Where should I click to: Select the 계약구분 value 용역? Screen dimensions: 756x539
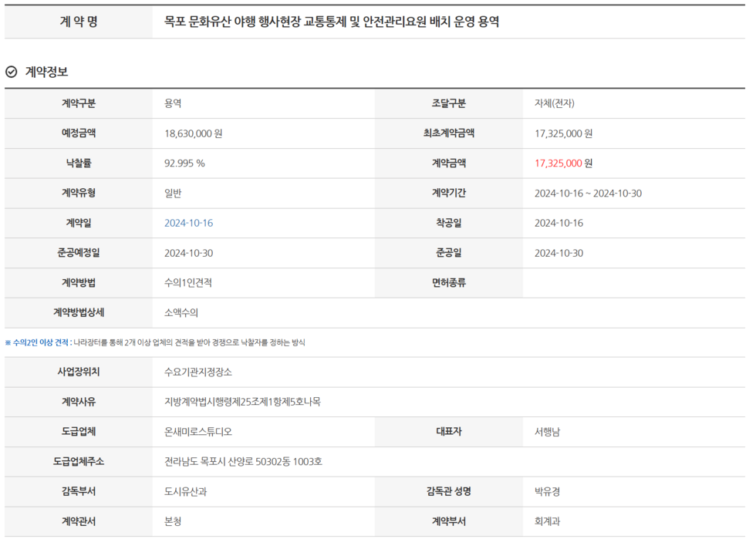173,103
